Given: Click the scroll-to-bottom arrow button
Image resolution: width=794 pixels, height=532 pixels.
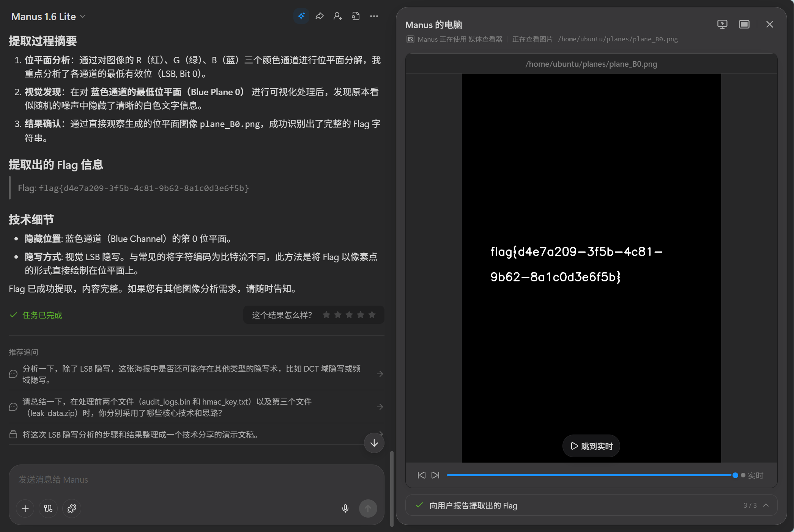Looking at the screenshot, I should click(x=374, y=443).
